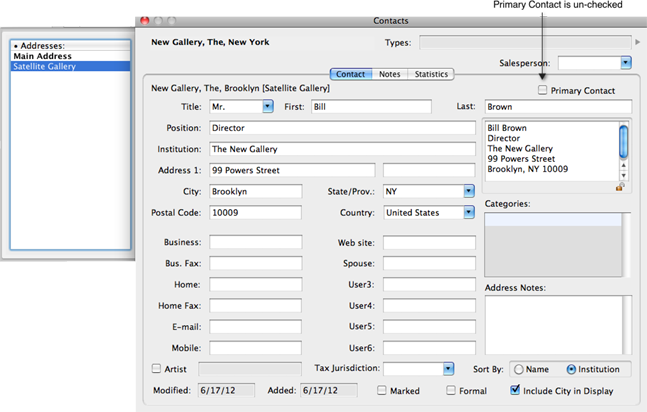Tick the Formal checkbox

451,391
